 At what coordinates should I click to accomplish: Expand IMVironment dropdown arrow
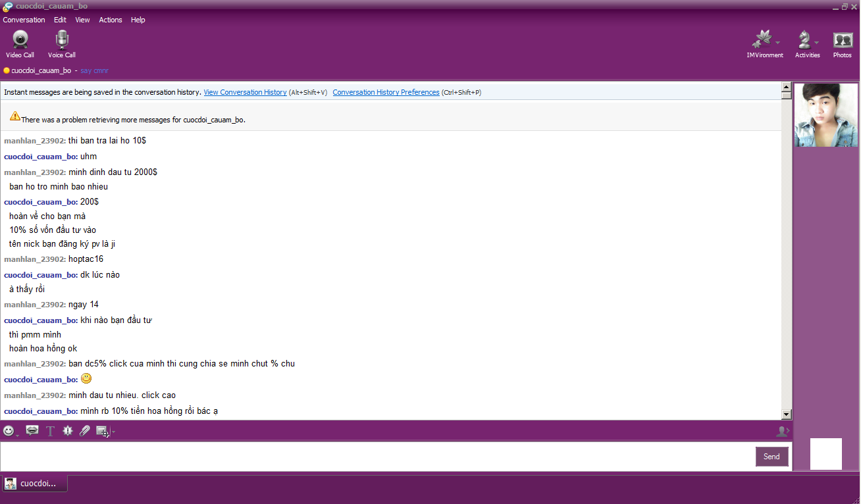tap(777, 43)
